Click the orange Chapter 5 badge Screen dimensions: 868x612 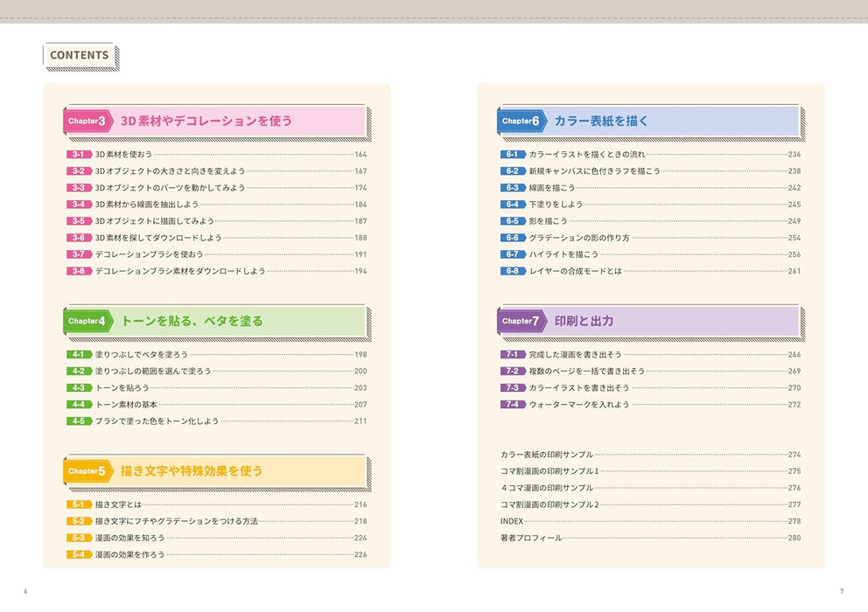[x=87, y=471]
